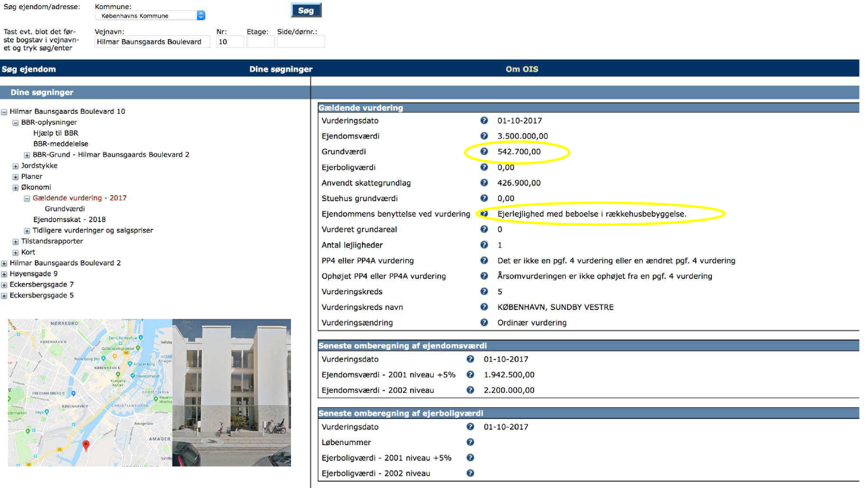Click help icon for Vurderingsdato under ejendomsværdi omberegning
868x488 pixels.
click(x=471, y=359)
